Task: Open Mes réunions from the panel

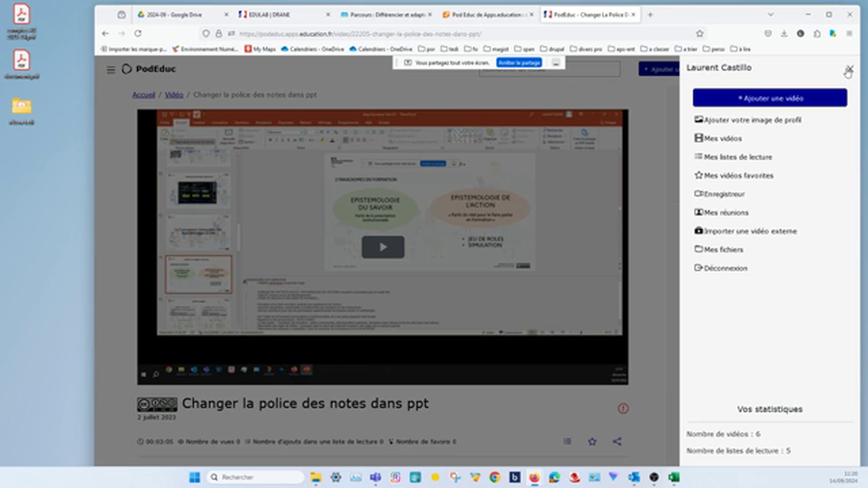Action: [x=726, y=213]
